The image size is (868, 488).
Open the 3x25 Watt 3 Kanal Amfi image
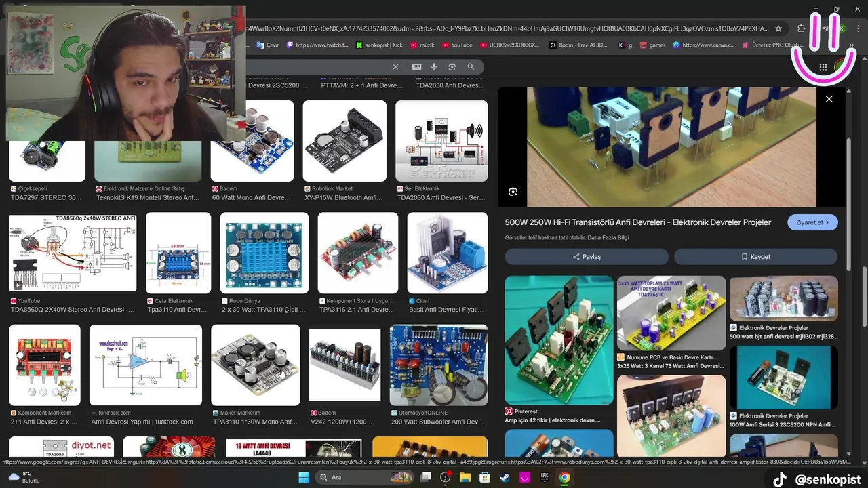[671, 313]
